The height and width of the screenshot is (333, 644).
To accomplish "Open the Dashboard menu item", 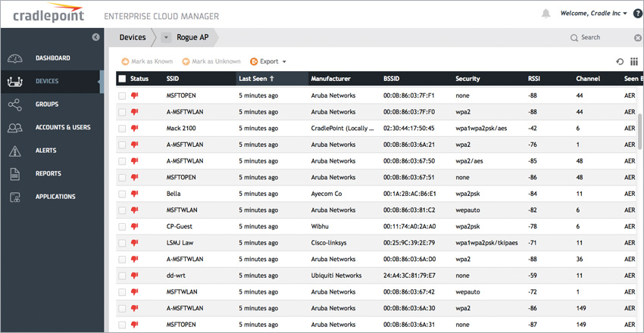I will point(52,58).
